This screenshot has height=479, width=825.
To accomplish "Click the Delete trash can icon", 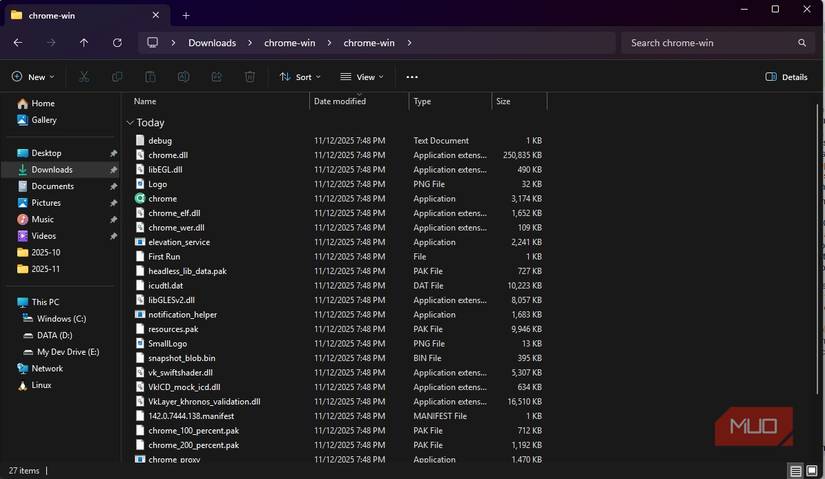I will pos(250,77).
